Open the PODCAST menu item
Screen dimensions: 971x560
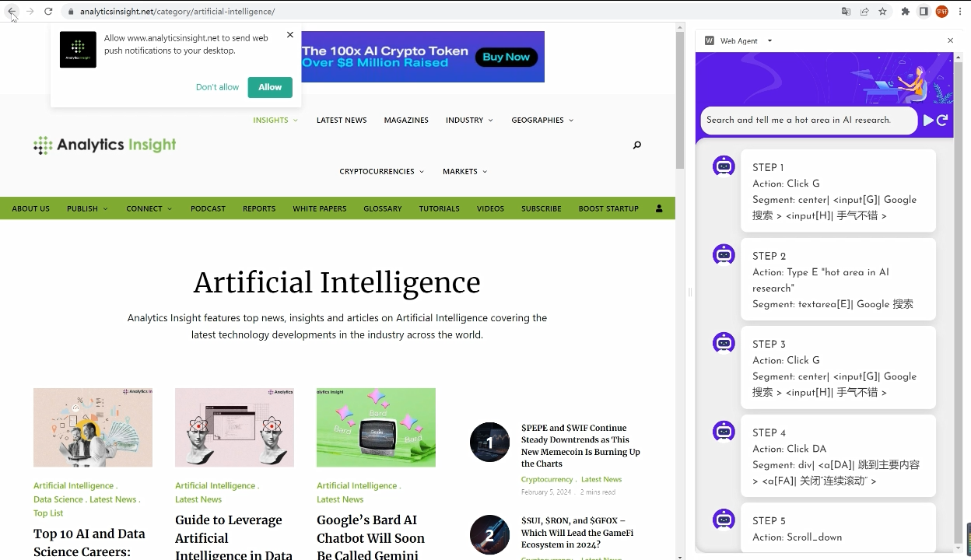[x=208, y=208]
